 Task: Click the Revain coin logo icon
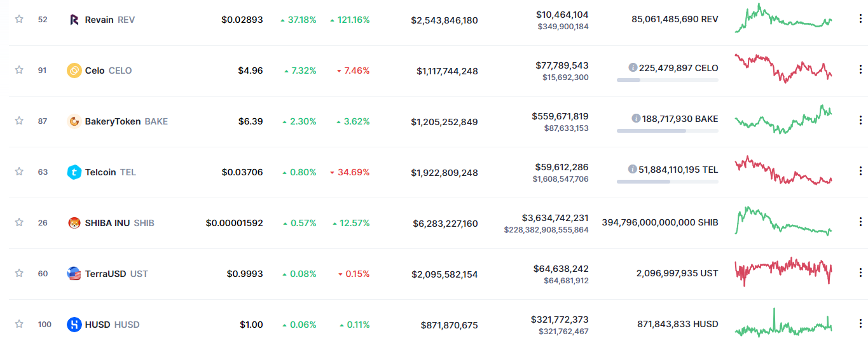[74, 20]
